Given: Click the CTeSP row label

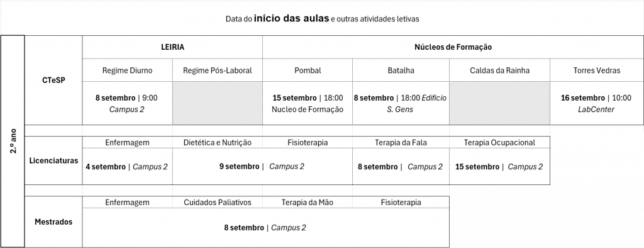Looking at the screenshot, I should [54, 80].
